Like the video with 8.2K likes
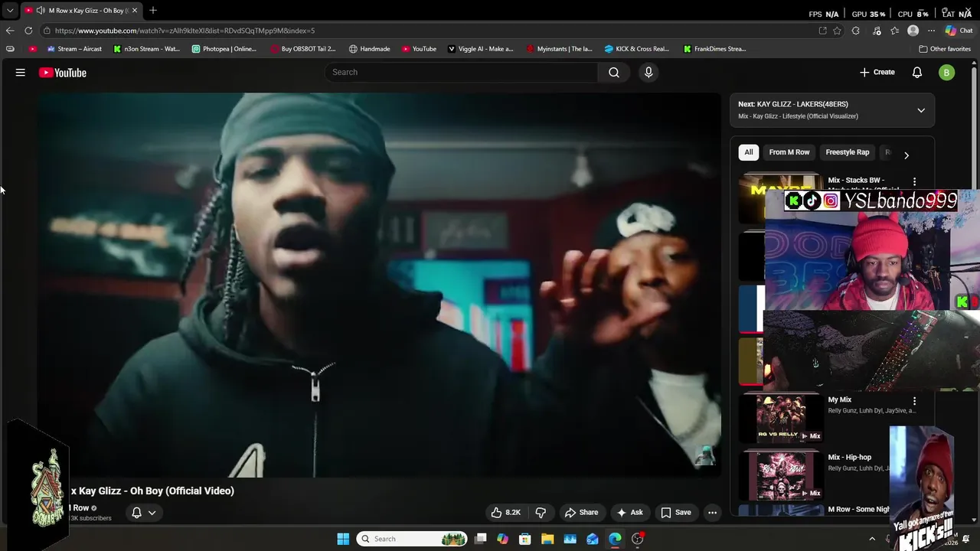980x551 pixels. click(x=506, y=513)
